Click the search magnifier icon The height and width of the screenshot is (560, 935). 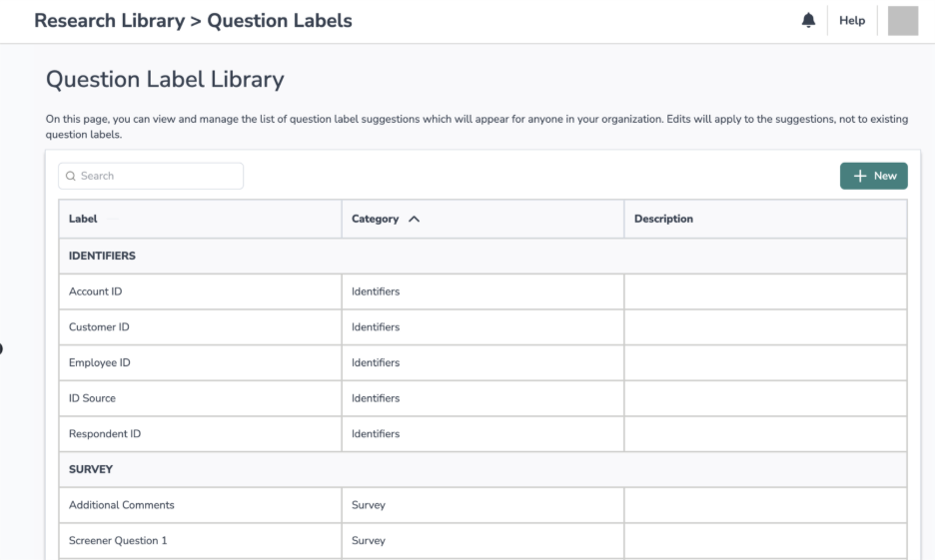(x=71, y=176)
